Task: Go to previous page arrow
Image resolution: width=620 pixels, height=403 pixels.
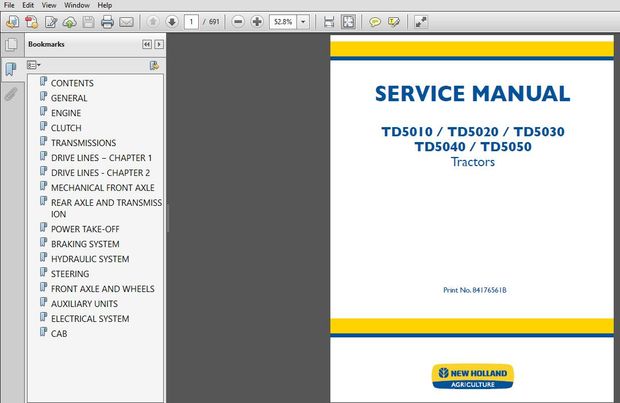Action: click(x=153, y=22)
